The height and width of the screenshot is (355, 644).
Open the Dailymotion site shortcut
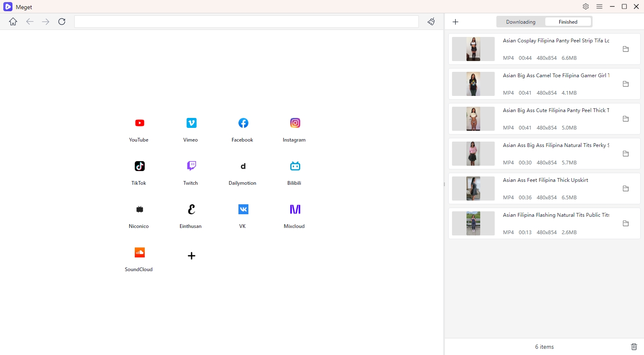[x=243, y=166]
